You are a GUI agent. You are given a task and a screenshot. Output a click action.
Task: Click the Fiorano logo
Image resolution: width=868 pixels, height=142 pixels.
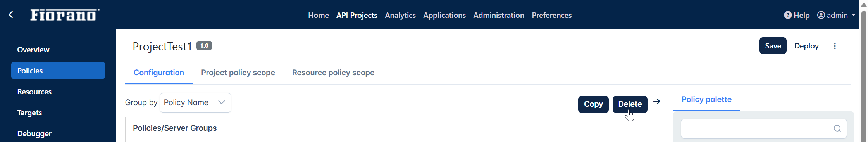[x=65, y=15]
